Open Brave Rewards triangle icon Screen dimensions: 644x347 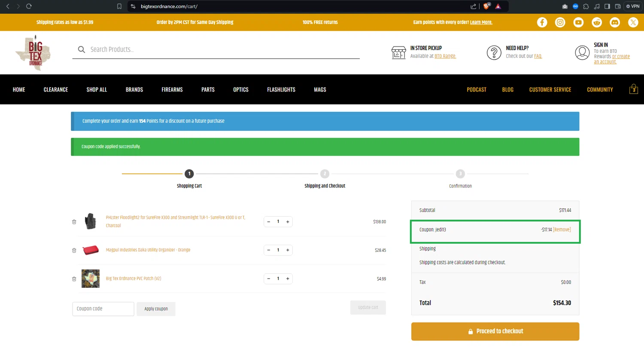[498, 6]
